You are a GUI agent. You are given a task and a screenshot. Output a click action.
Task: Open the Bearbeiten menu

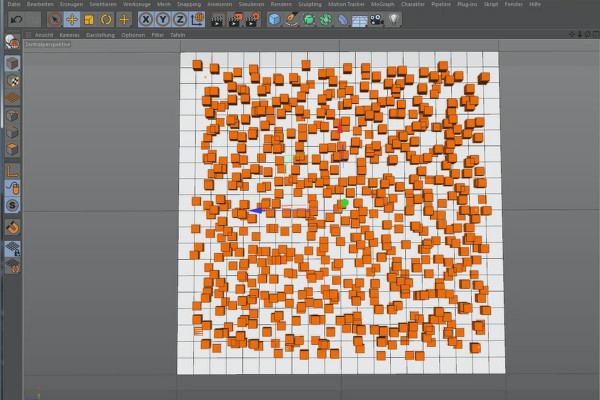tap(40, 4)
